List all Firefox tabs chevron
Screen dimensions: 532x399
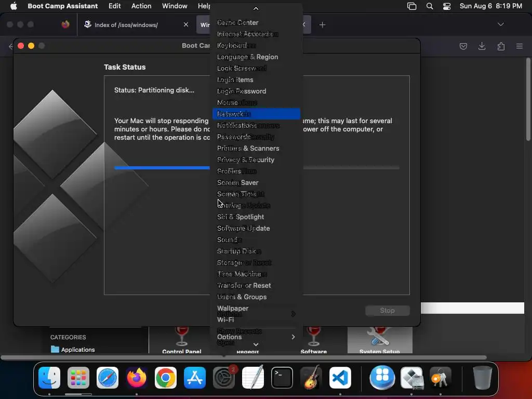(x=500, y=24)
